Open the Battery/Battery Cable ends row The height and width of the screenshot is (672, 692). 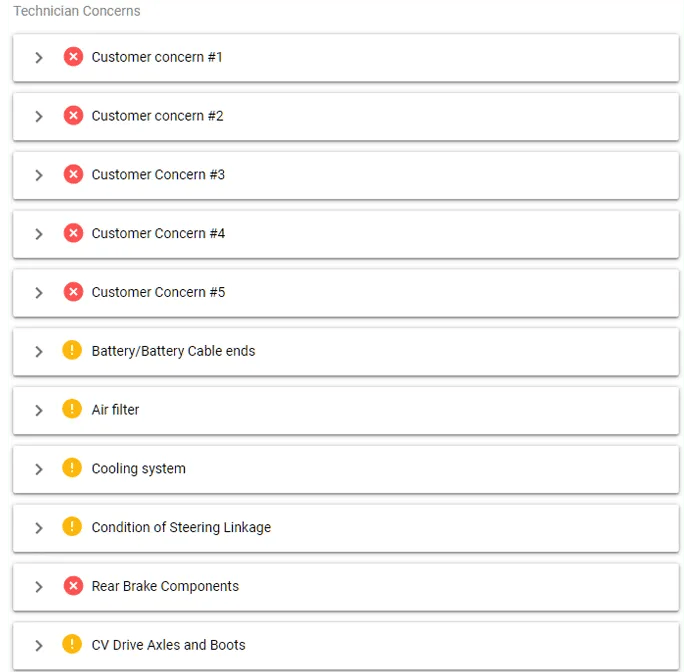[173, 351]
